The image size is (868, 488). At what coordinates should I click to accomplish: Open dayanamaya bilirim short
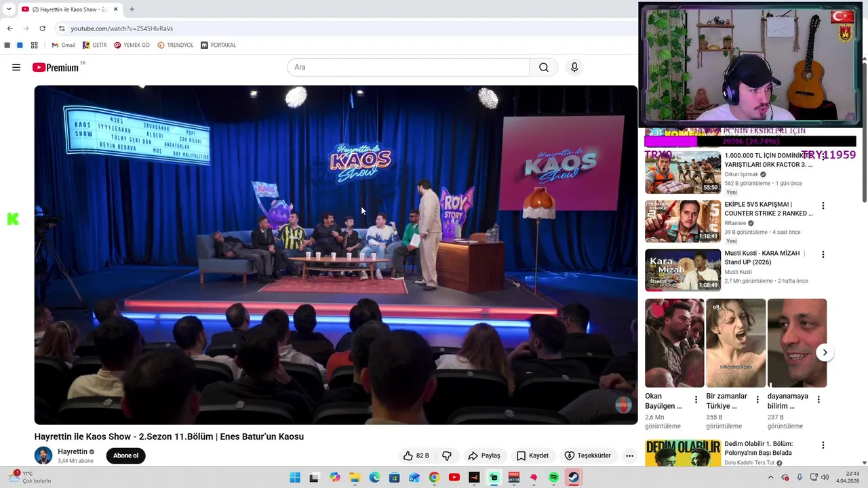[x=797, y=343]
